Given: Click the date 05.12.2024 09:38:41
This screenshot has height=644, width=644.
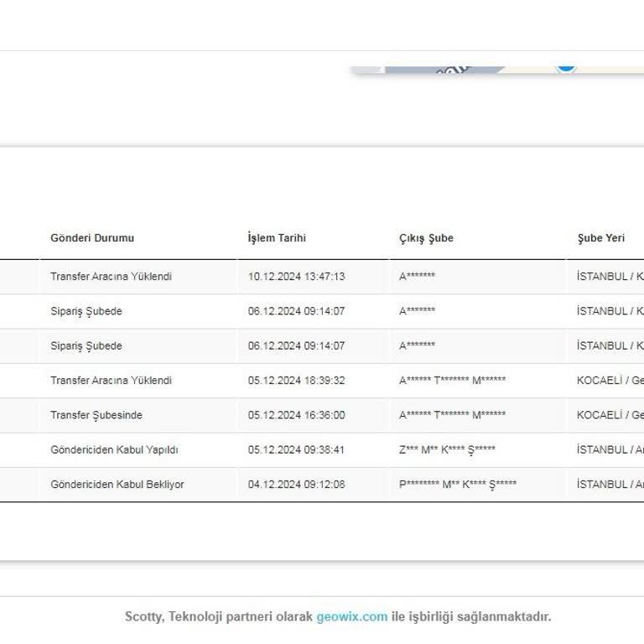Looking at the screenshot, I should (296, 450).
